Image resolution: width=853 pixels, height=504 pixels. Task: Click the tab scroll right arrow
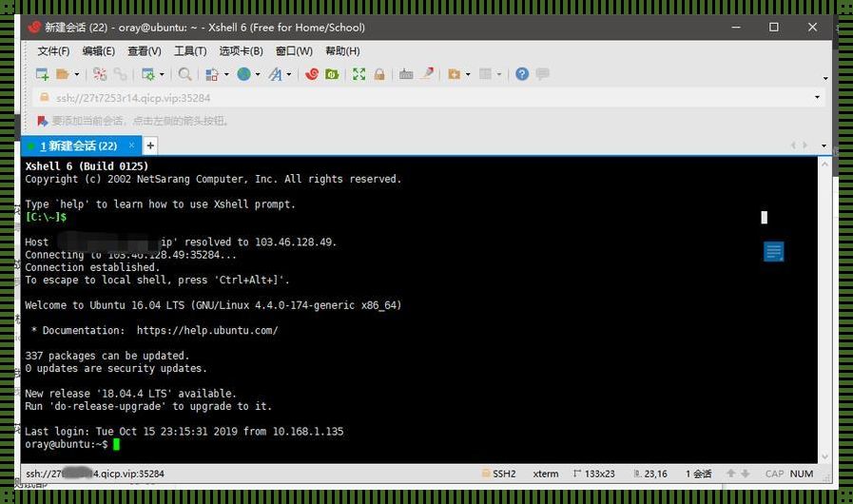click(805, 145)
